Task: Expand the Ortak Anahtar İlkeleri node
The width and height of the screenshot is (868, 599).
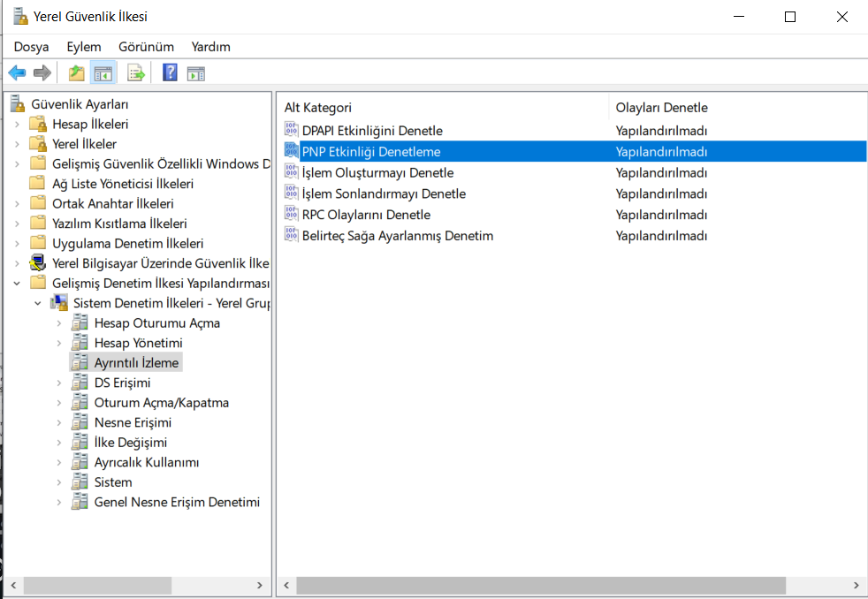Action: pos(17,203)
